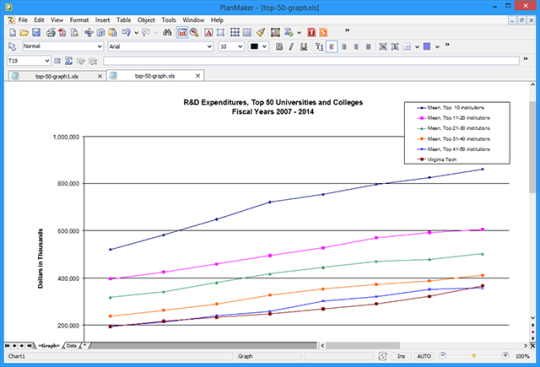Click the table grid icon
The height and width of the screenshot is (367, 540).
235,32
